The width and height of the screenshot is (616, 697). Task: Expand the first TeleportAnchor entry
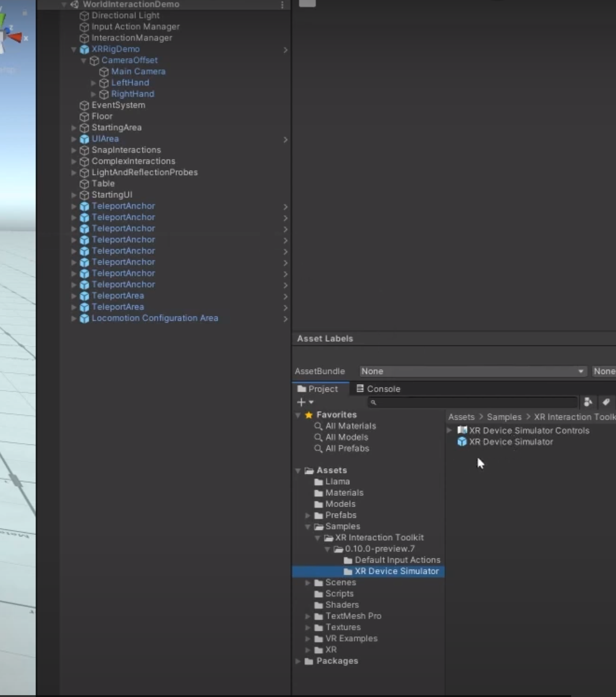tap(74, 206)
